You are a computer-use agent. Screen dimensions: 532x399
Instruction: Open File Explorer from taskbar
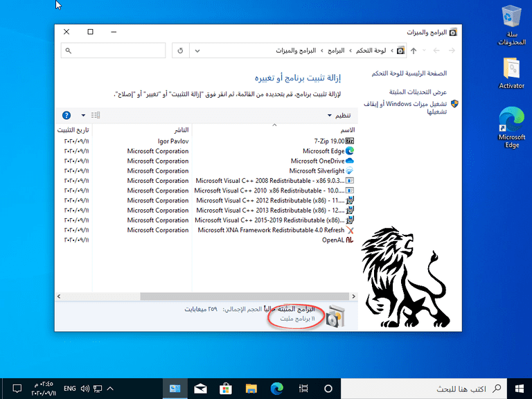pyautogui.click(x=251, y=389)
